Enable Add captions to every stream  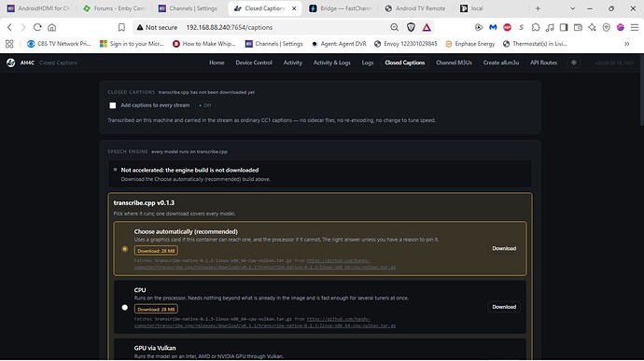(113, 105)
